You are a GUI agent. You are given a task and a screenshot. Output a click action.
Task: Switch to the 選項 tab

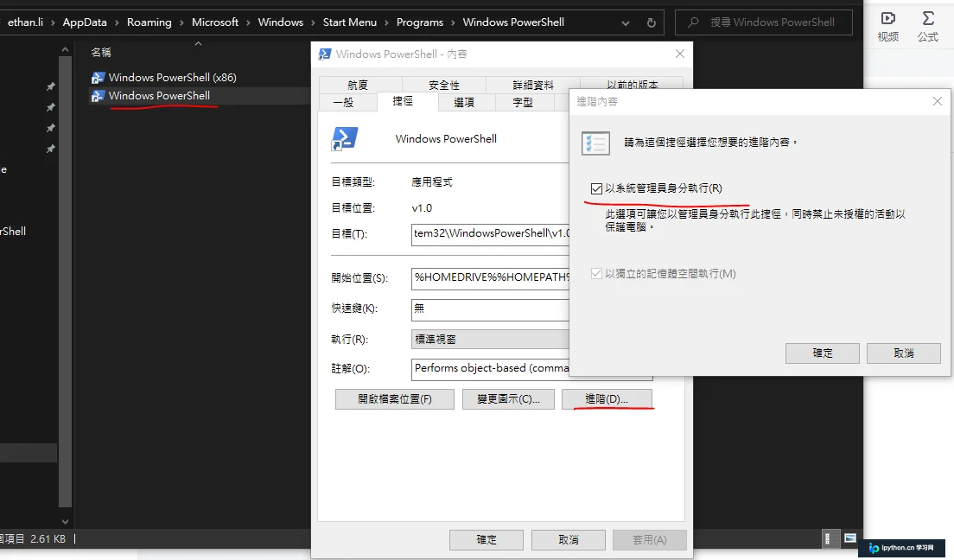pyautogui.click(x=464, y=102)
